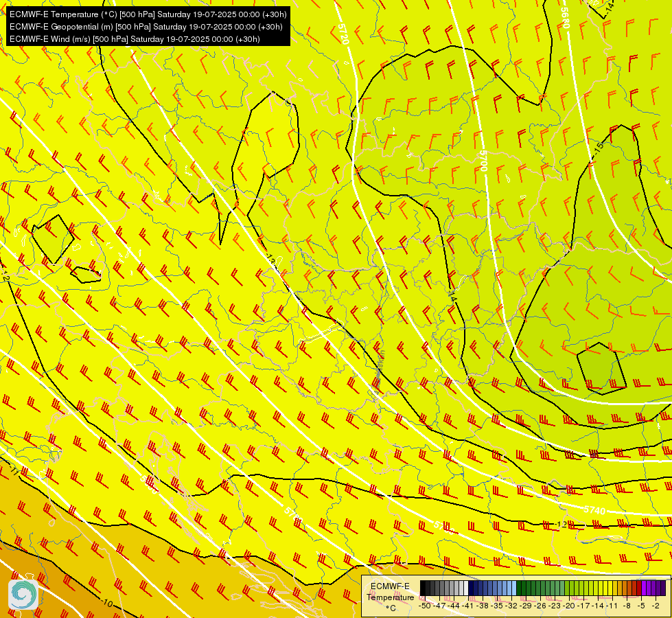Screen dimensions: 672x618
Task: Select the ECMWF-E Wind 500 hPa title line
Action: [135, 39]
